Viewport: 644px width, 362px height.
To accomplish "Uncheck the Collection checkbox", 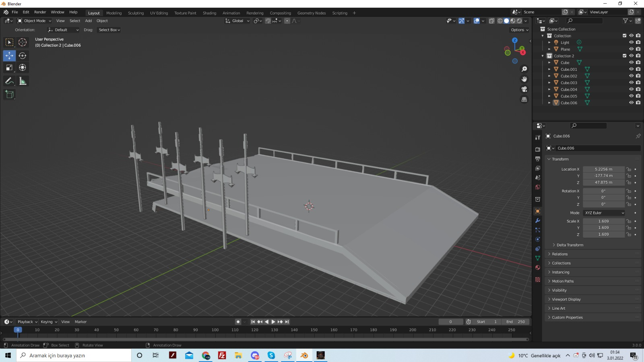I will (625, 35).
